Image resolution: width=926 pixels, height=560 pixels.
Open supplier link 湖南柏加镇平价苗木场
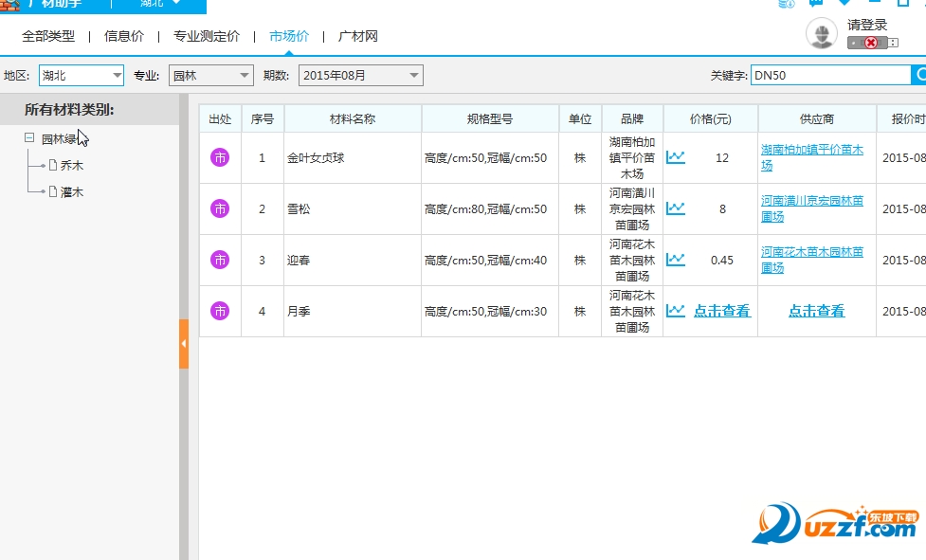(x=811, y=157)
